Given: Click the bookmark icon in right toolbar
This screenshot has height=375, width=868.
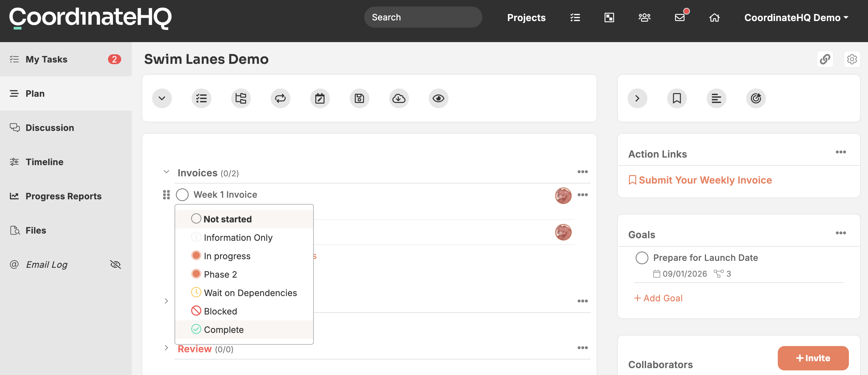Looking at the screenshot, I should click(x=677, y=98).
